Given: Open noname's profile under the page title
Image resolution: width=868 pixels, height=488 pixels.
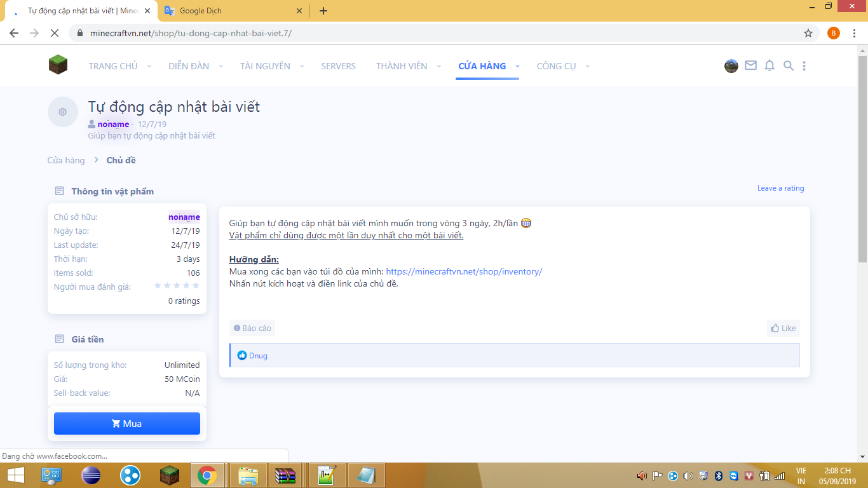Looking at the screenshot, I should click(113, 125).
